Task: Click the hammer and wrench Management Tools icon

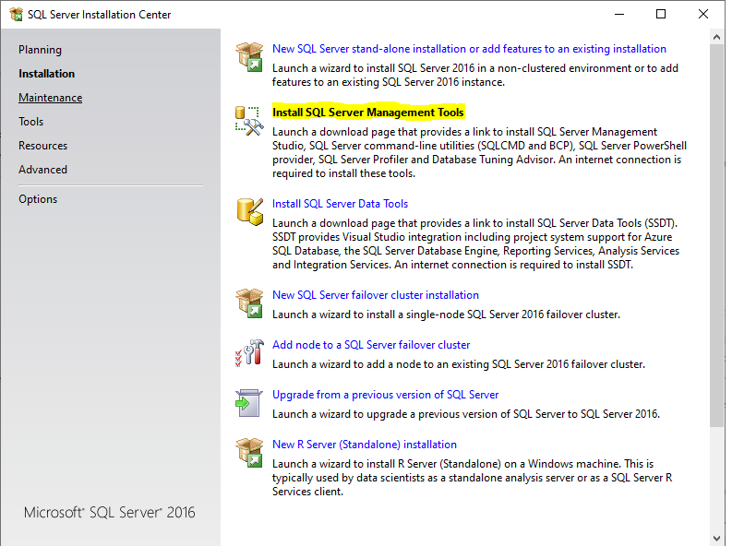Action: click(248, 120)
